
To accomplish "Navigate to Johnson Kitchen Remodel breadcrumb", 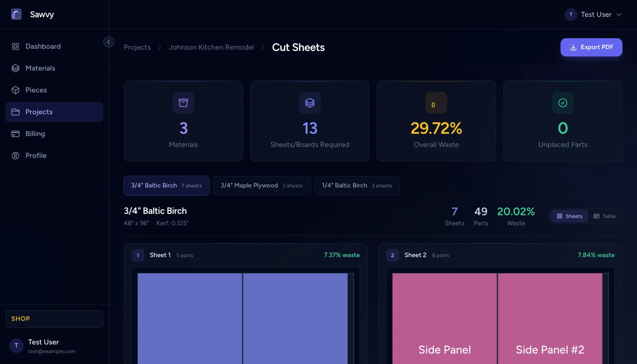I will (x=211, y=47).
